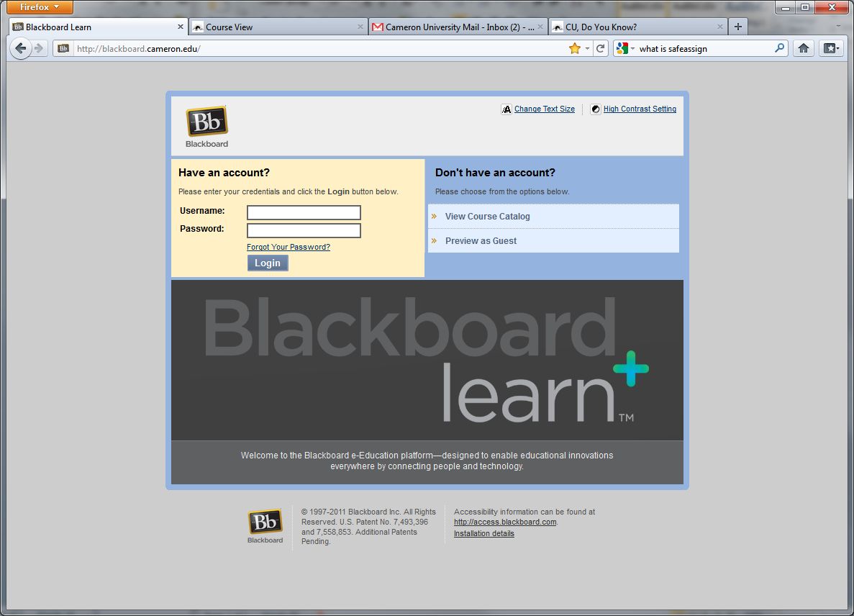Click the 'Have an account?' heading
Viewport: 854px width, 616px height.
pos(224,173)
